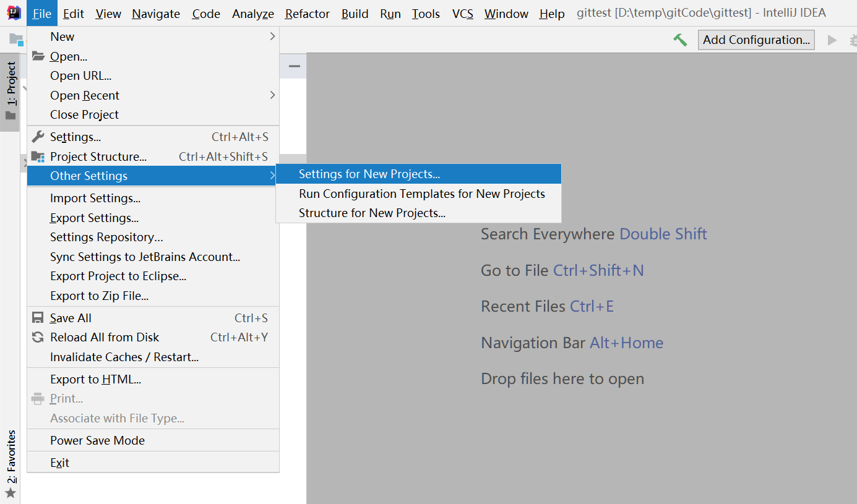Click the grayed Run arrow icon

[832, 40]
